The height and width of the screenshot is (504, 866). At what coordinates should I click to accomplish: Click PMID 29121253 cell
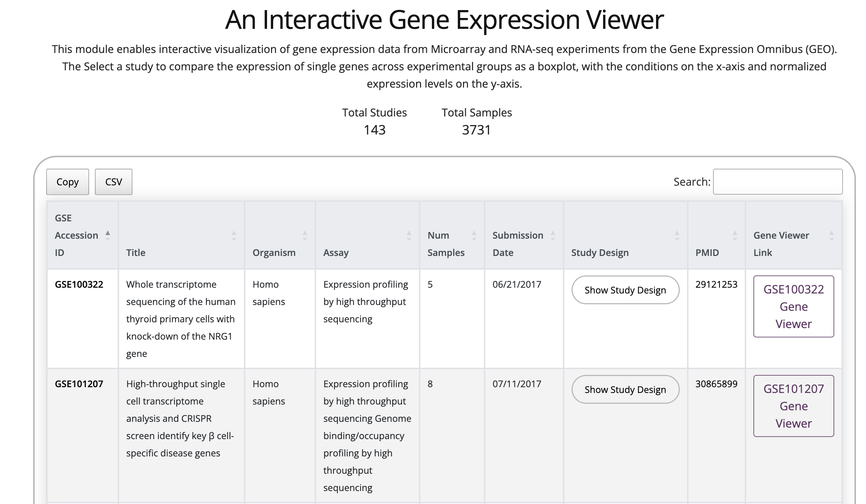[x=716, y=284]
